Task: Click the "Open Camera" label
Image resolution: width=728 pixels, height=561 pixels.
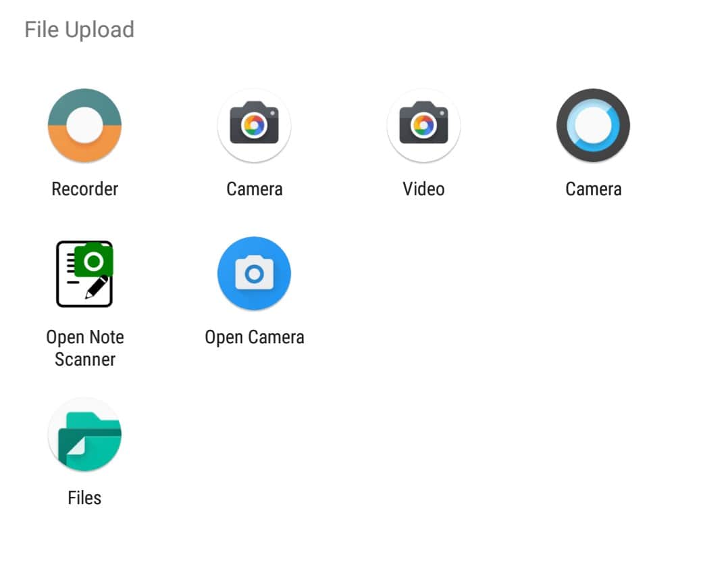Action: click(255, 337)
